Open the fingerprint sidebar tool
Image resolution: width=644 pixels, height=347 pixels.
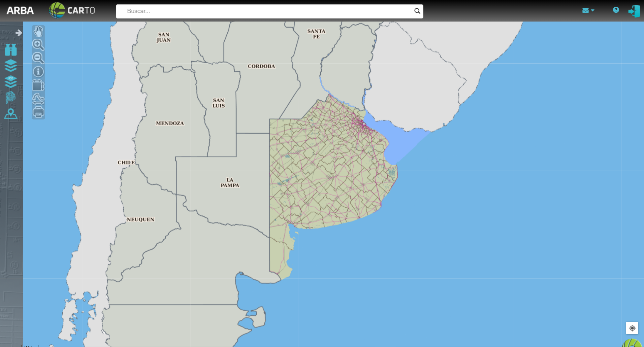pyautogui.click(x=11, y=98)
